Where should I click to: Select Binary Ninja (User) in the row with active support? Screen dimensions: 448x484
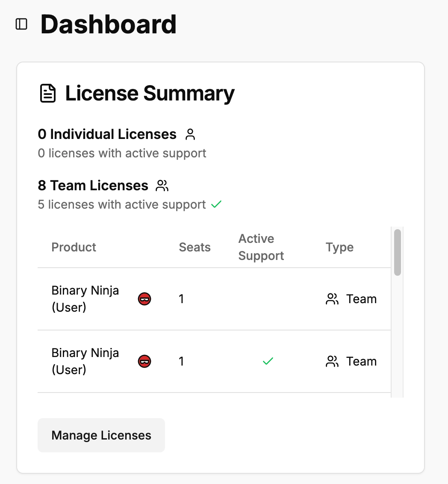(85, 361)
